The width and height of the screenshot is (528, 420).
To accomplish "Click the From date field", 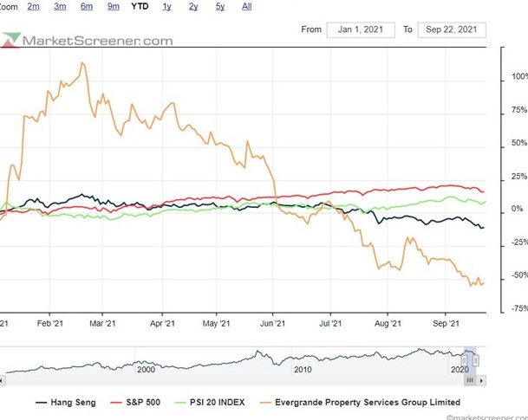I will (361, 29).
